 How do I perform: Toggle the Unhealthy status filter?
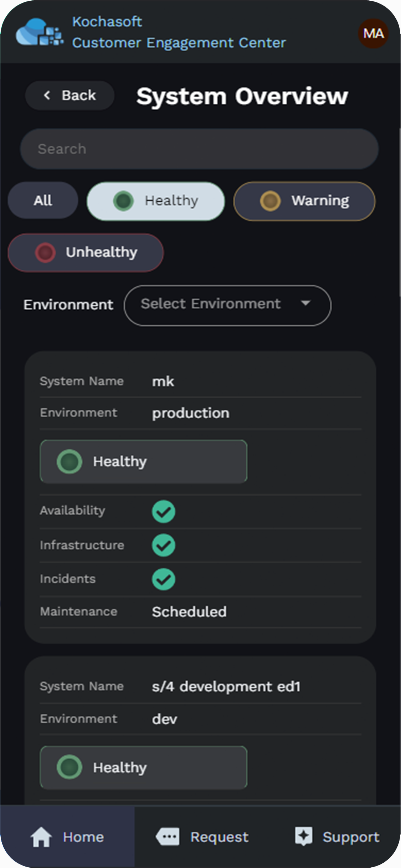click(x=86, y=253)
